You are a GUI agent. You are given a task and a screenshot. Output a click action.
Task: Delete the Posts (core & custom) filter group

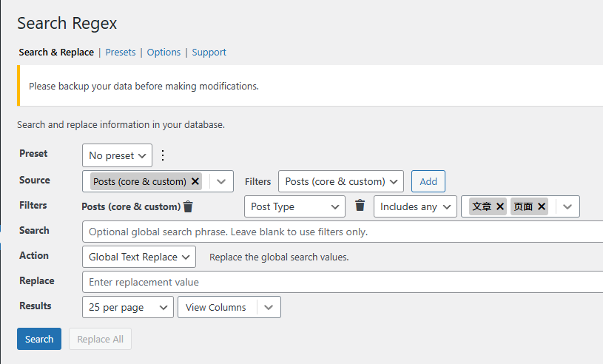[x=188, y=207]
